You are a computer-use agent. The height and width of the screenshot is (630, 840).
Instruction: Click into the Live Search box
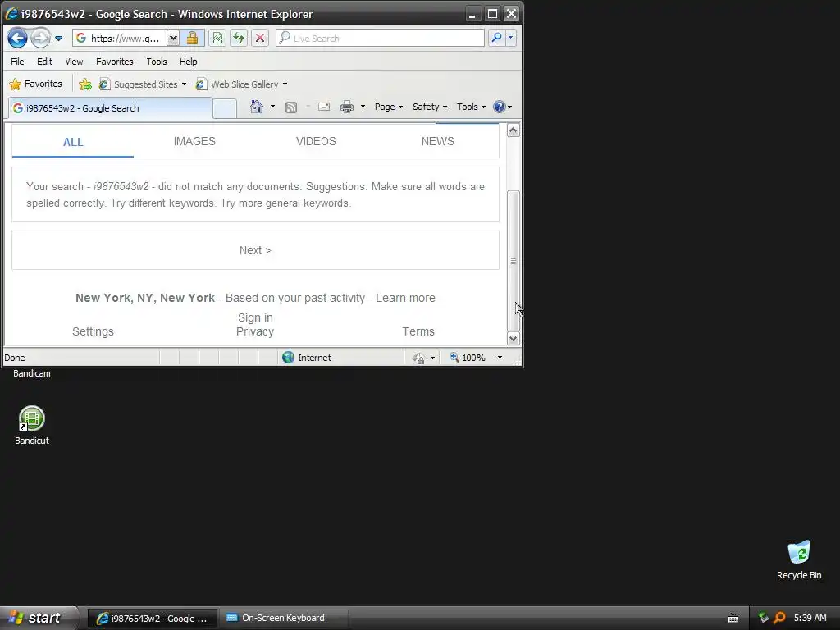[x=381, y=38]
